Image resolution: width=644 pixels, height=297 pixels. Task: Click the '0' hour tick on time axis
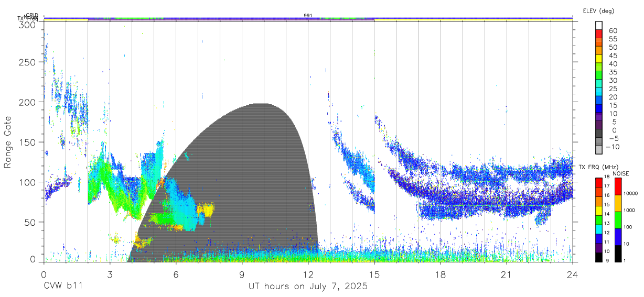44,274
